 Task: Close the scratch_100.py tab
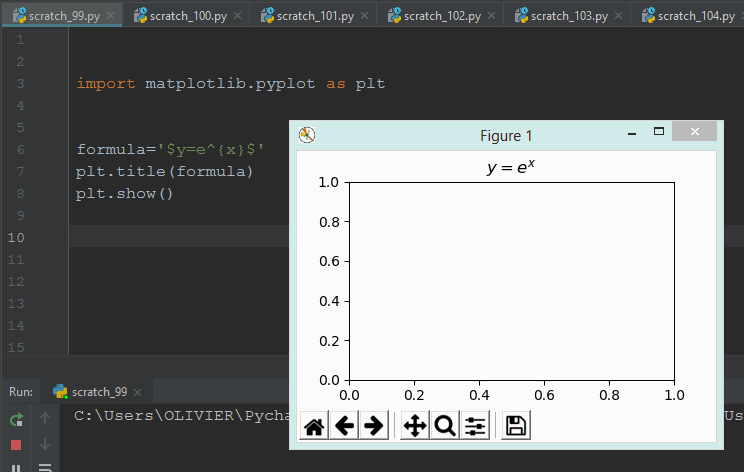pos(238,16)
